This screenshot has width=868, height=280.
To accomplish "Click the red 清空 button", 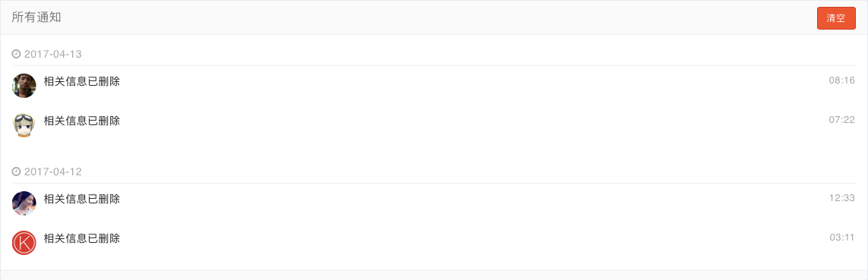I will pos(836,18).
